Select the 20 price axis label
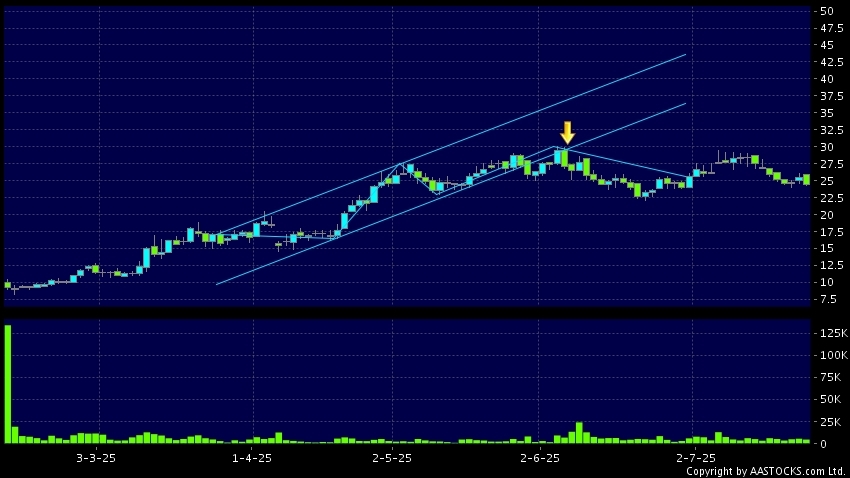 coord(827,215)
